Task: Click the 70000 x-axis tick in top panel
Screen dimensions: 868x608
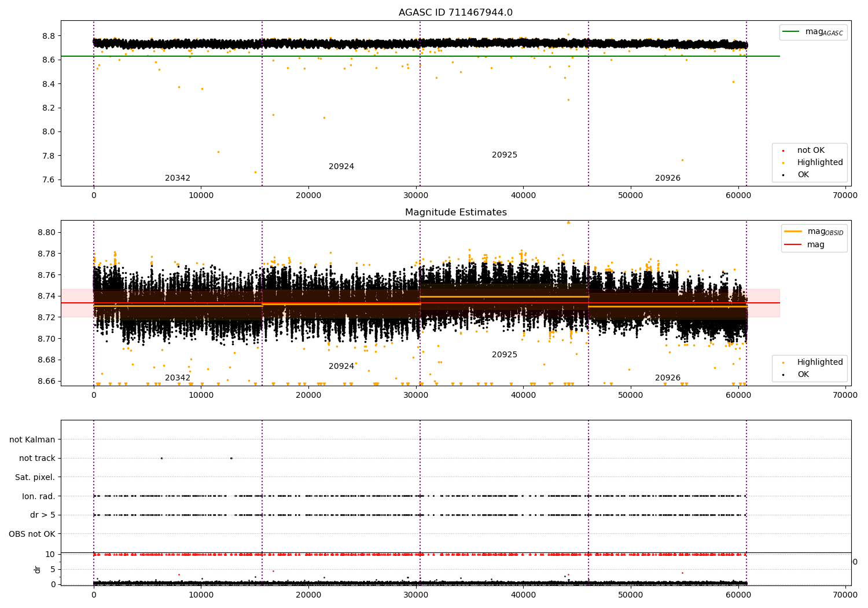Action: [x=845, y=196]
